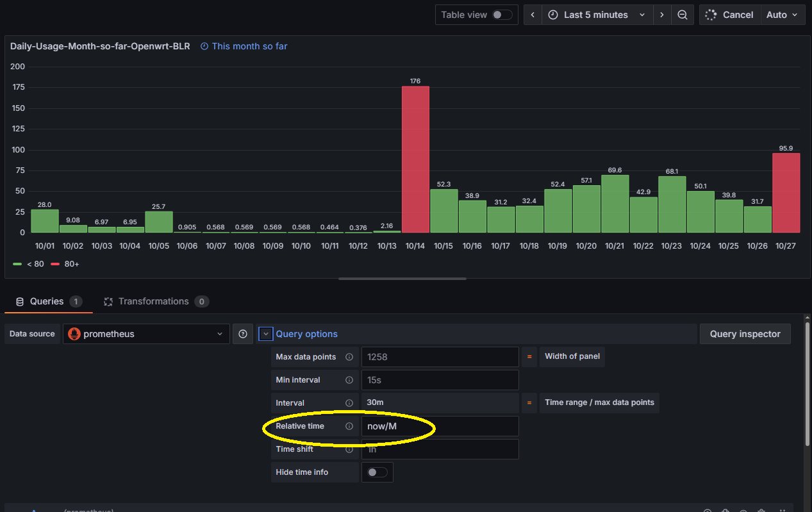Screen dimensions: 812x512
Task: Show info icon for Interval
Action: pyautogui.click(x=349, y=403)
